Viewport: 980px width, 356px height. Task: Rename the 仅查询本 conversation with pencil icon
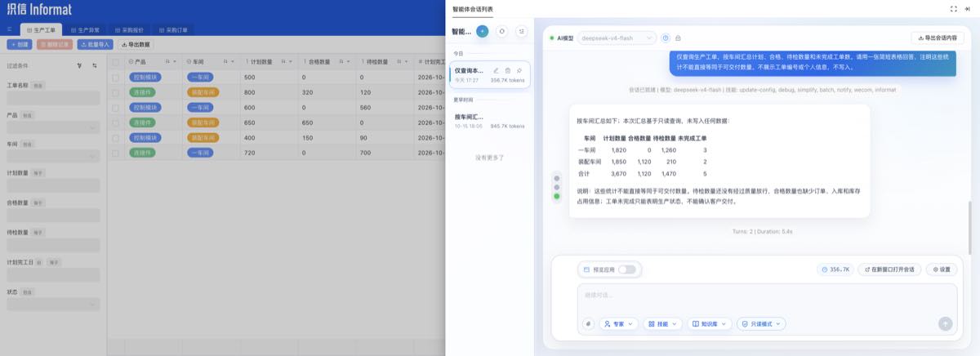tap(496, 71)
